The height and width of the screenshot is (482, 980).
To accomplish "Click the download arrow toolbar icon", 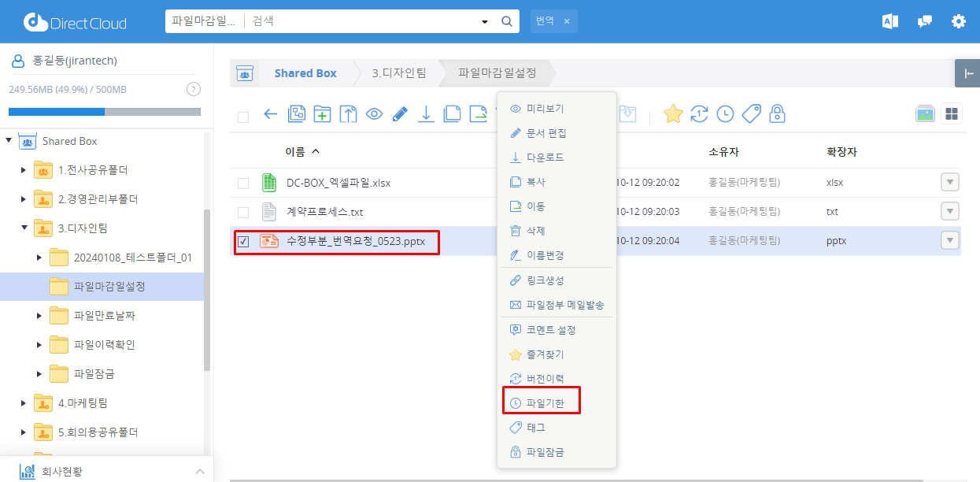I will coord(426,114).
